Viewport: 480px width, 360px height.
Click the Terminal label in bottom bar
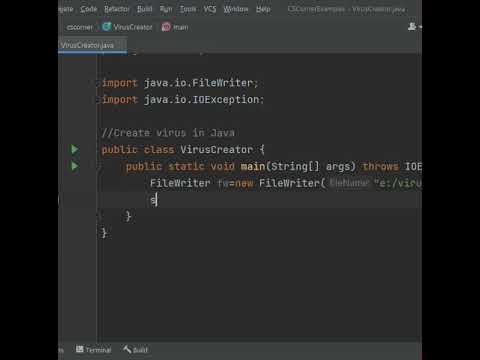[x=98, y=350]
